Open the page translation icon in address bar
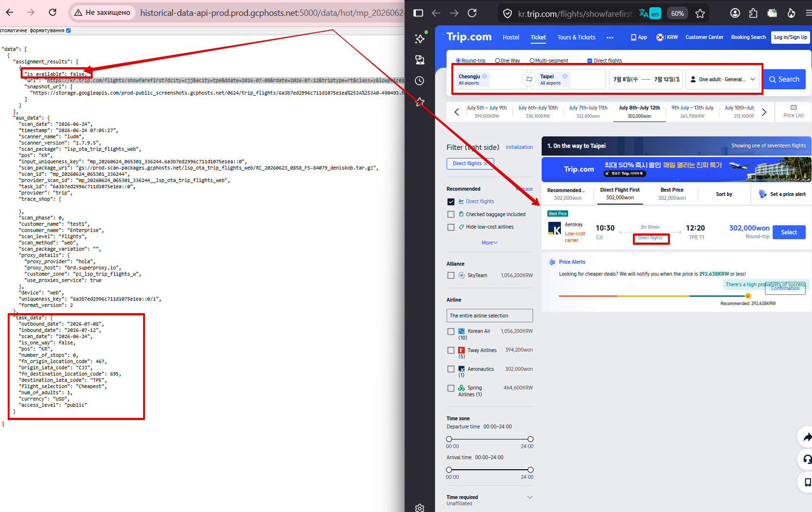This screenshot has height=512, width=812. 649,13
